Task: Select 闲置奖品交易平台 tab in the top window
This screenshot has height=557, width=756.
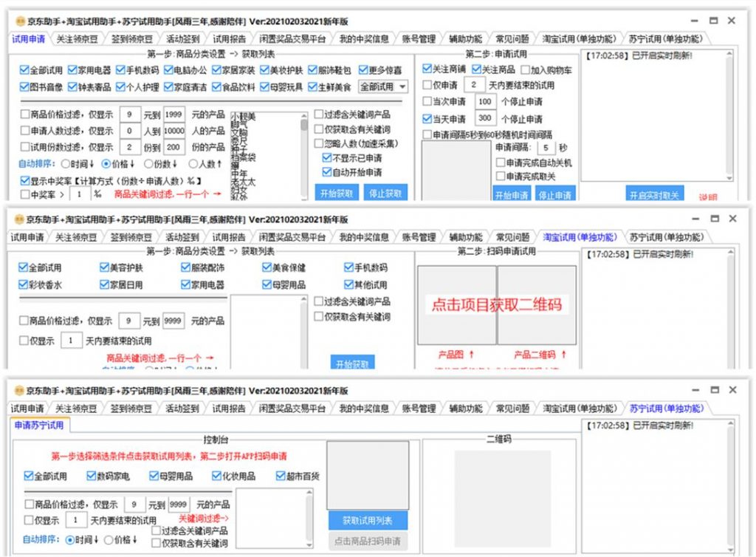Action: (x=292, y=39)
